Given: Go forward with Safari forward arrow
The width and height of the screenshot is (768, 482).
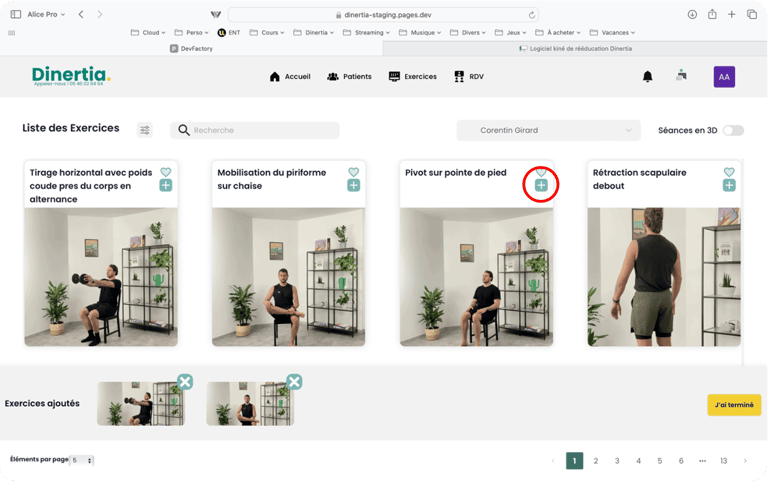Looking at the screenshot, I should point(100,14).
